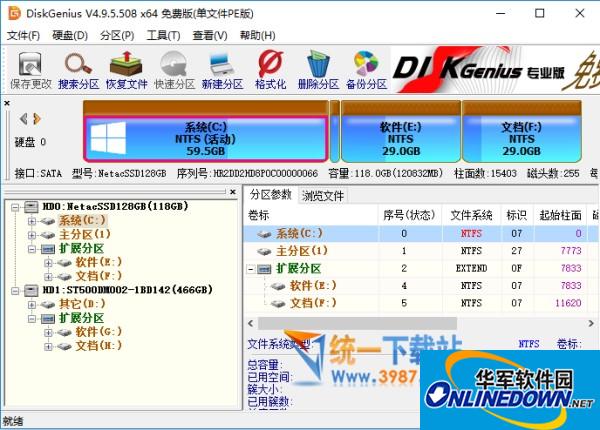The height and width of the screenshot is (430, 600).
Task: Open the Backup Partition (备份分区) tool
Action: 366,71
